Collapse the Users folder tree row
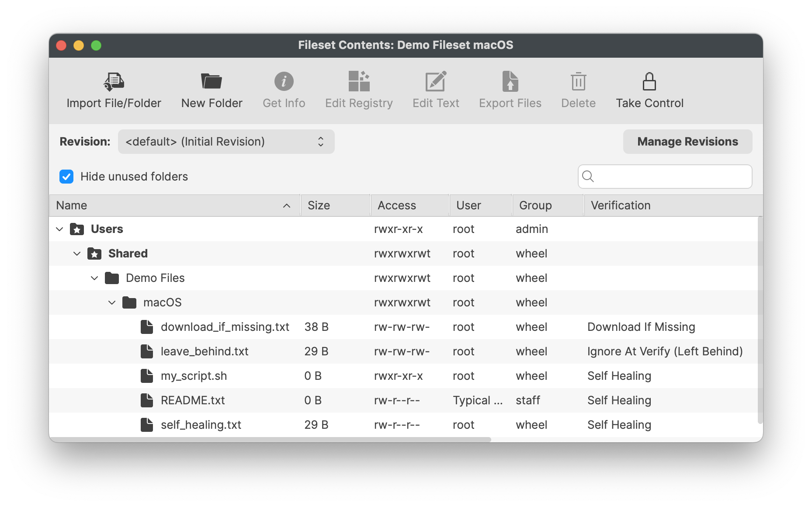 (x=59, y=229)
